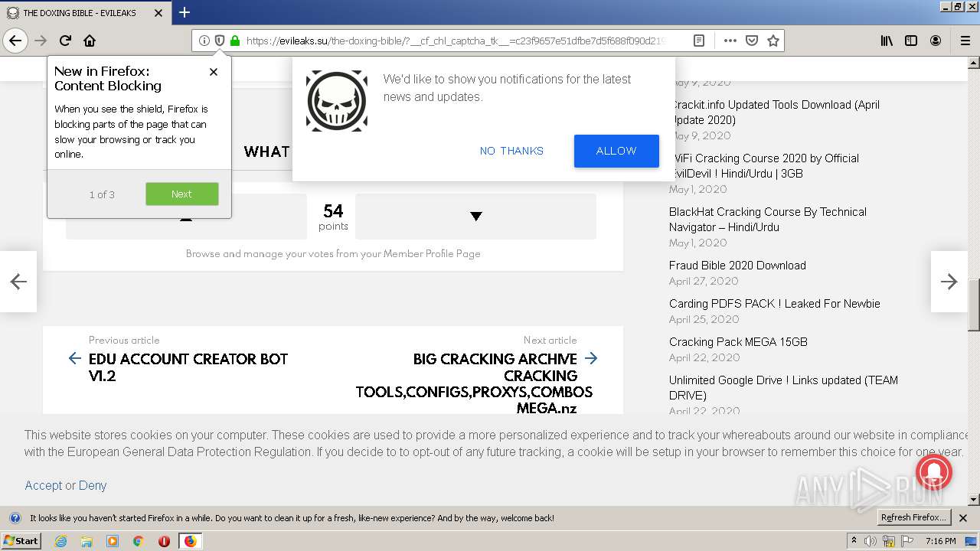980x551 pixels.
Task: Open the Library icon
Action: click(887, 41)
